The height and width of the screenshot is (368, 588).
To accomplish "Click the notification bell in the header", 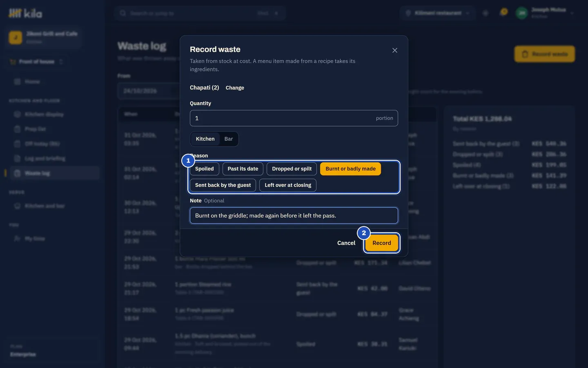I will coord(503,13).
